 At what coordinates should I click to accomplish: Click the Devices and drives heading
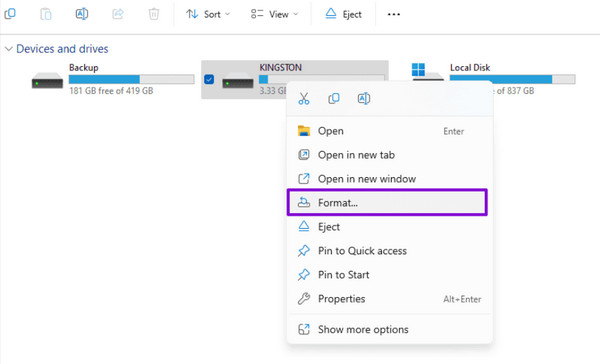pyautogui.click(x=62, y=49)
